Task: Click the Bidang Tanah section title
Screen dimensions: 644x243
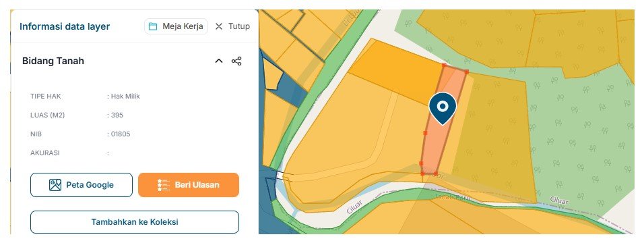Action: pyautogui.click(x=53, y=61)
